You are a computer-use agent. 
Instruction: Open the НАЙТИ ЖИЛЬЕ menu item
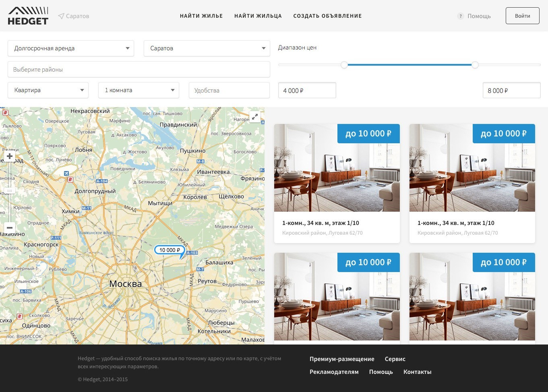(201, 16)
